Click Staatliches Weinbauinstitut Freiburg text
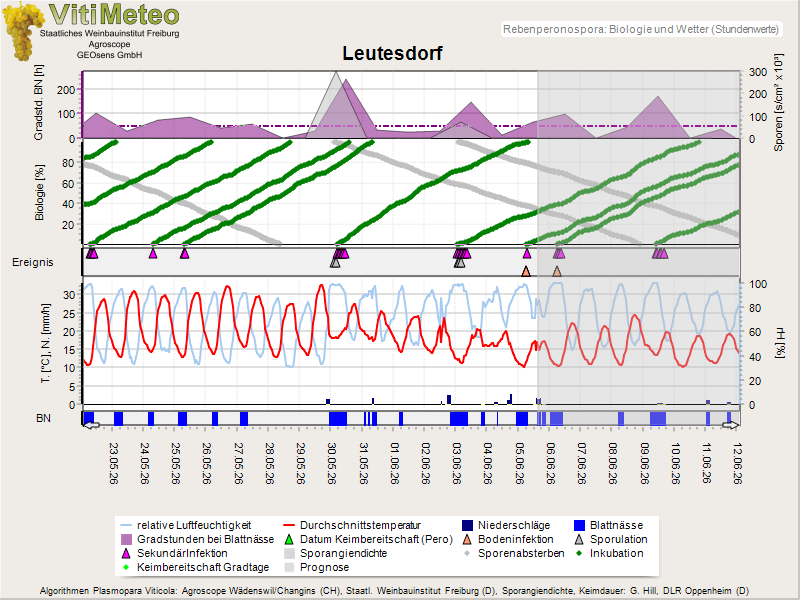The image size is (800, 600). (x=110, y=33)
